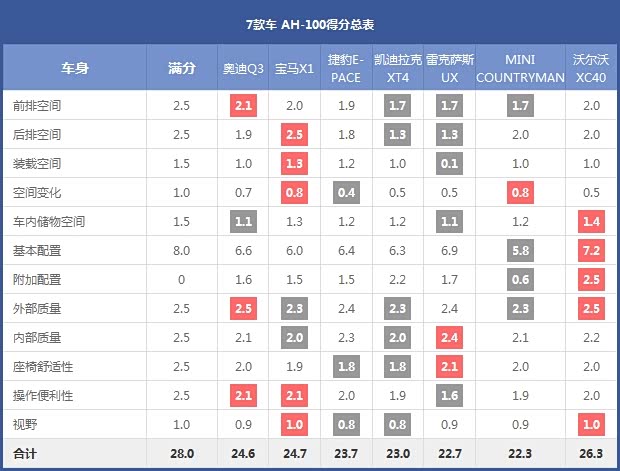Click the 26.3 total for 沃尔沃XC40
This screenshot has width=620, height=471.
pos(590,454)
